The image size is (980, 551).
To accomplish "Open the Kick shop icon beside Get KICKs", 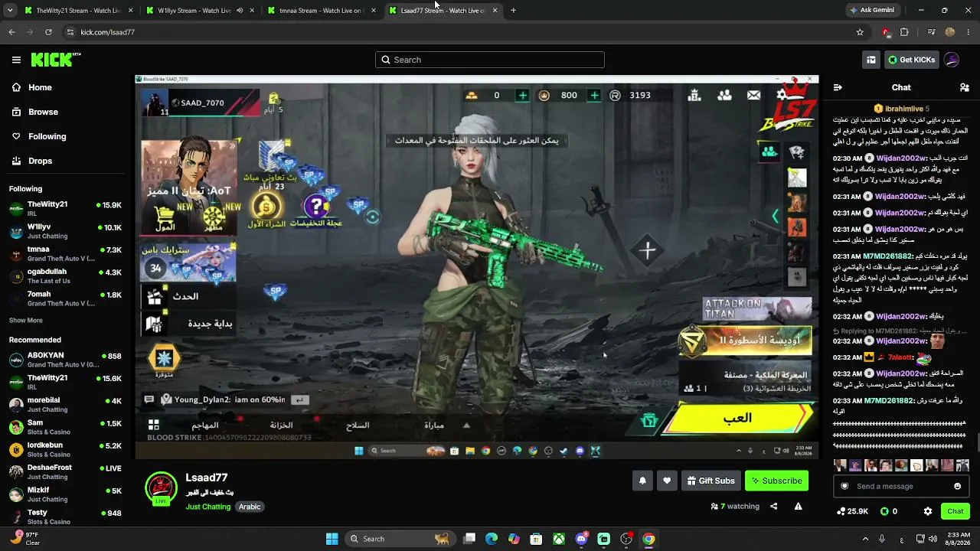I will pyautogui.click(x=871, y=60).
